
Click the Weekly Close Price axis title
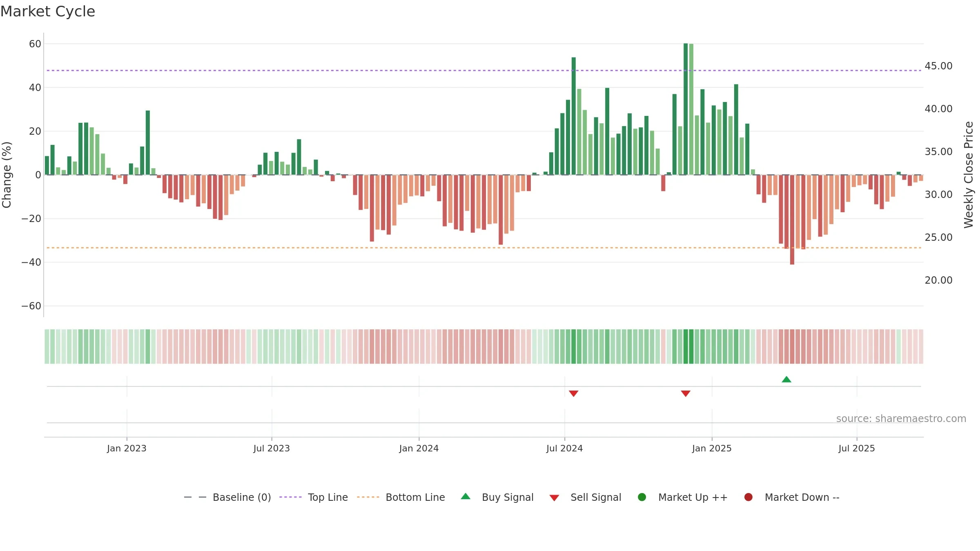tap(969, 175)
